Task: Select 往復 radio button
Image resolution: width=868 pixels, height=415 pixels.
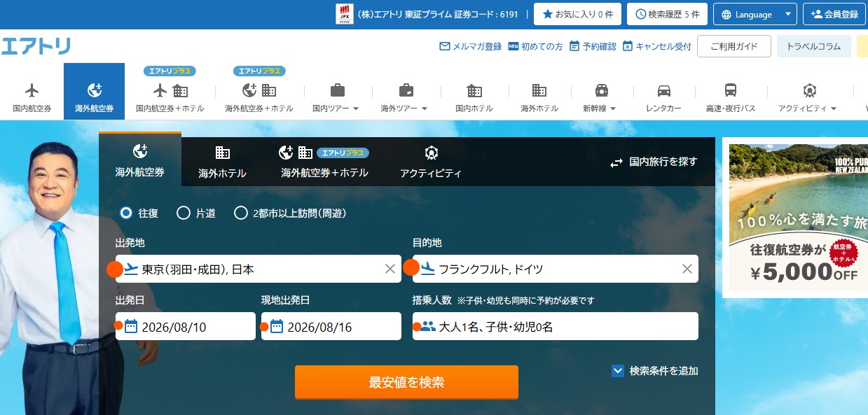Action: [x=126, y=213]
